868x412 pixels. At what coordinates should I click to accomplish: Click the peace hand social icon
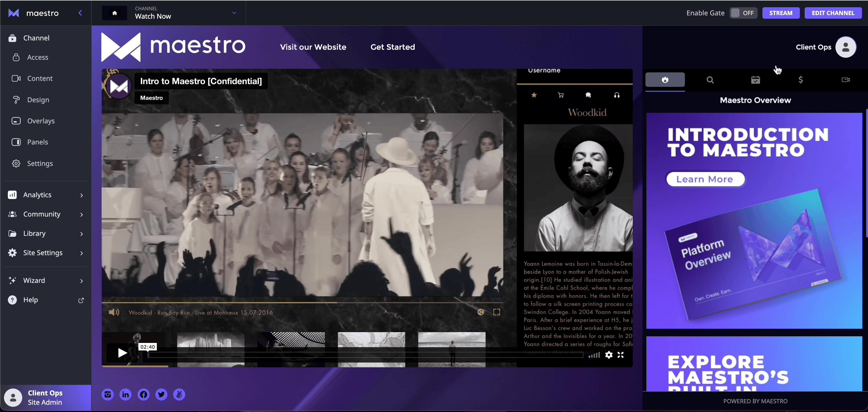(179, 395)
